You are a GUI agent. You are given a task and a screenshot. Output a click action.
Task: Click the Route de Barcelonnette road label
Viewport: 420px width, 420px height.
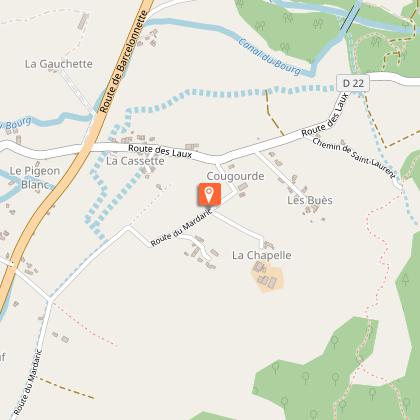click(x=124, y=62)
